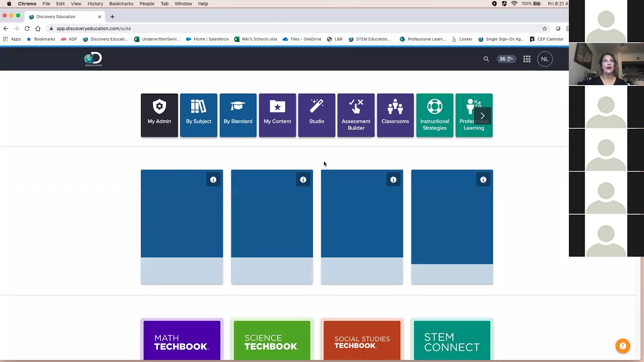The image size is (644, 362).
Task: Open the UnderwrittenServi... bookmark
Action: [156, 39]
